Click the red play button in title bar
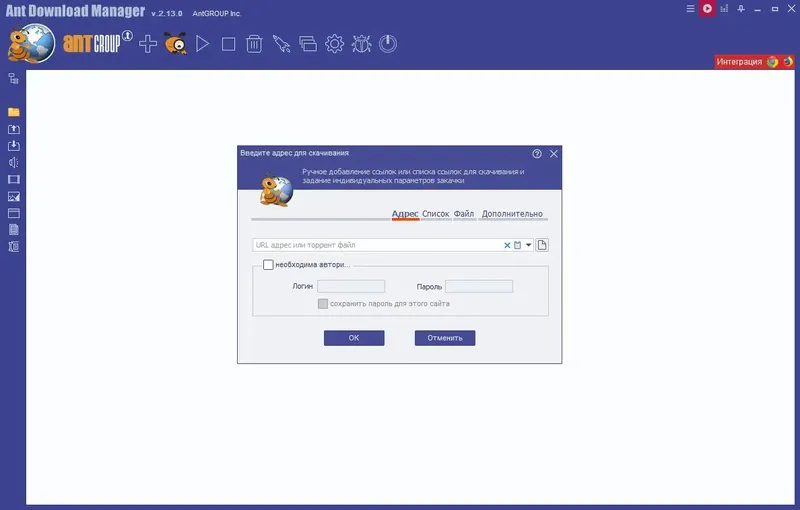The height and width of the screenshot is (510, 800). 707,9
